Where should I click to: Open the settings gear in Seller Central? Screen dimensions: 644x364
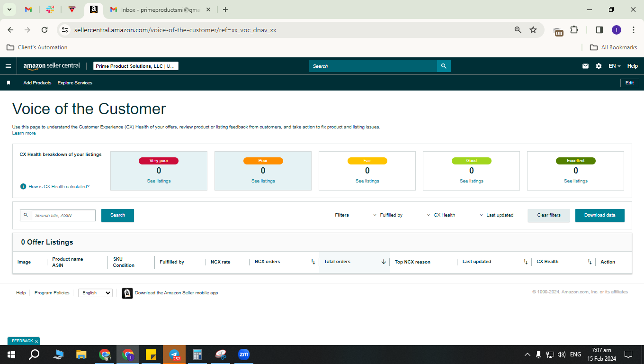coord(599,66)
